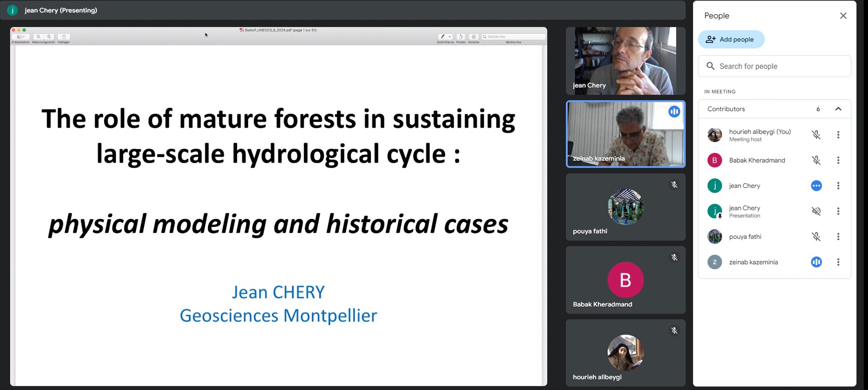Viewport: 868px width, 390px height.
Task: Click the Annoter markup icon
Action: pos(473,37)
